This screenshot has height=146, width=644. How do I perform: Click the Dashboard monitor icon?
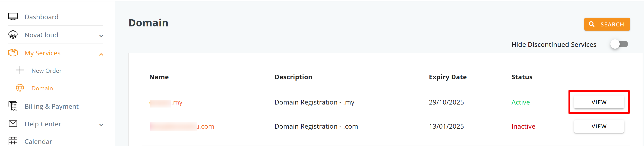point(13,17)
